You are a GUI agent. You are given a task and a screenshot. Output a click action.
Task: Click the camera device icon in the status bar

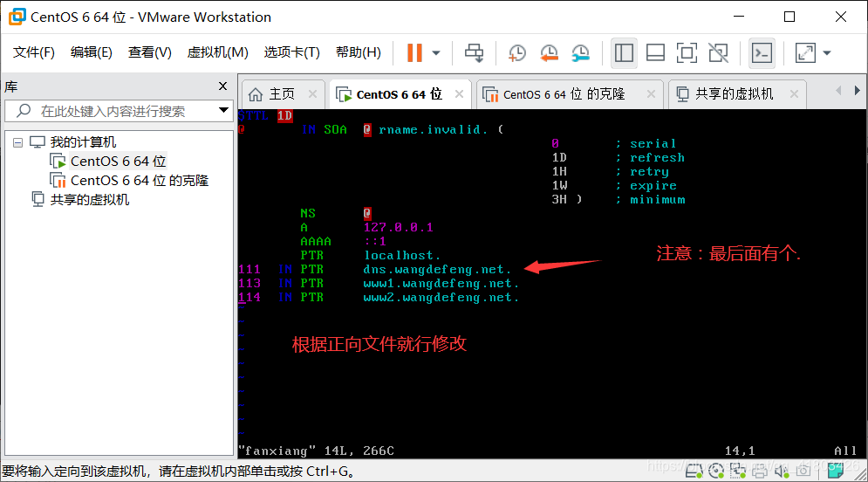tap(803, 471)
